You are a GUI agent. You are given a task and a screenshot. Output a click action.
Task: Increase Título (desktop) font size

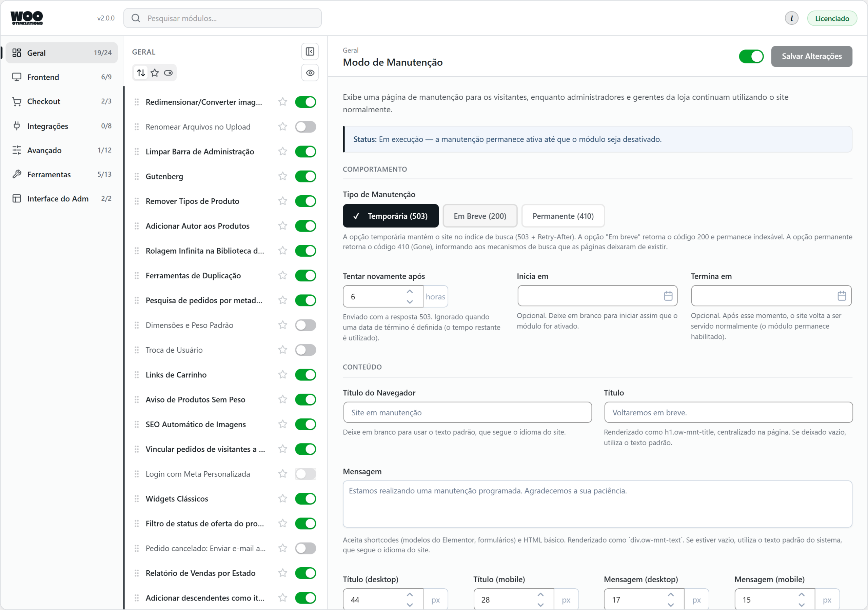[410, 595]
